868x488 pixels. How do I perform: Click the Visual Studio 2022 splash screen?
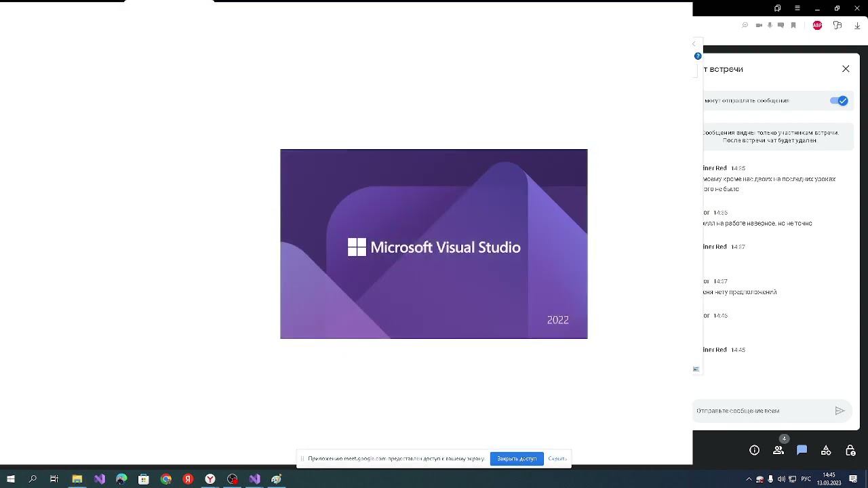pos(434,244)
